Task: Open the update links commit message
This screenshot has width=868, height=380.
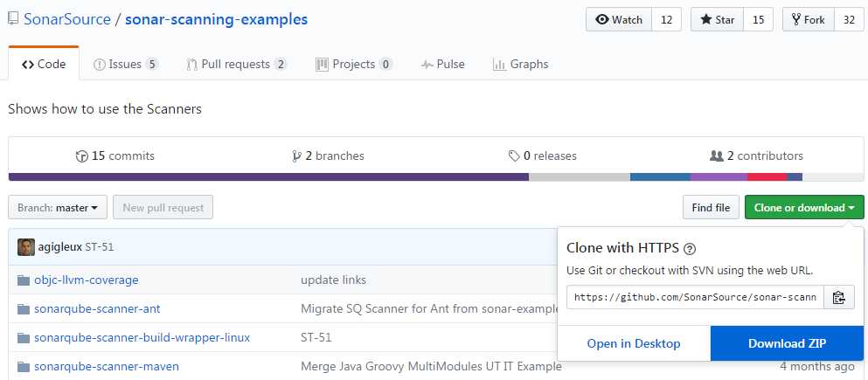Action: click(x=333, y=280)
